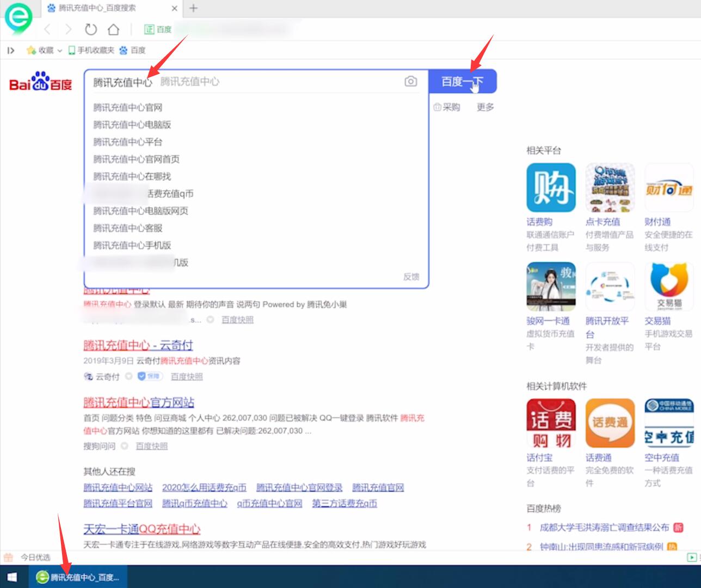Expand the bookmarks sidebar arrow
The height and width of the screenshot is (588, 701).
click(x=10, y=51)
